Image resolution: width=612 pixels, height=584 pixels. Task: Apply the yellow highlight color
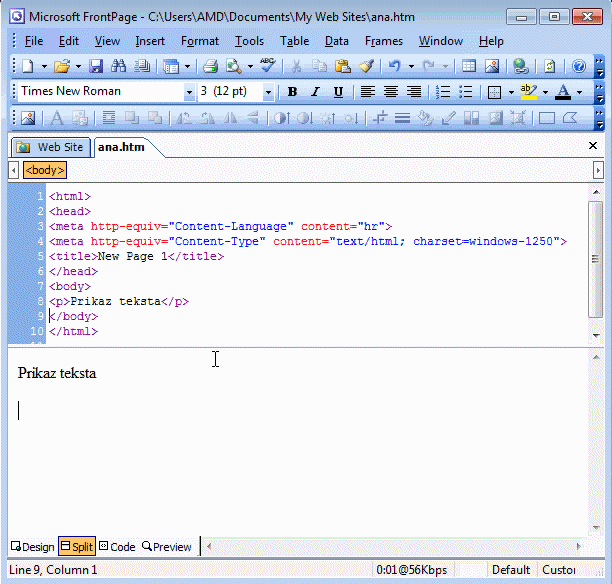coord(529,92)
